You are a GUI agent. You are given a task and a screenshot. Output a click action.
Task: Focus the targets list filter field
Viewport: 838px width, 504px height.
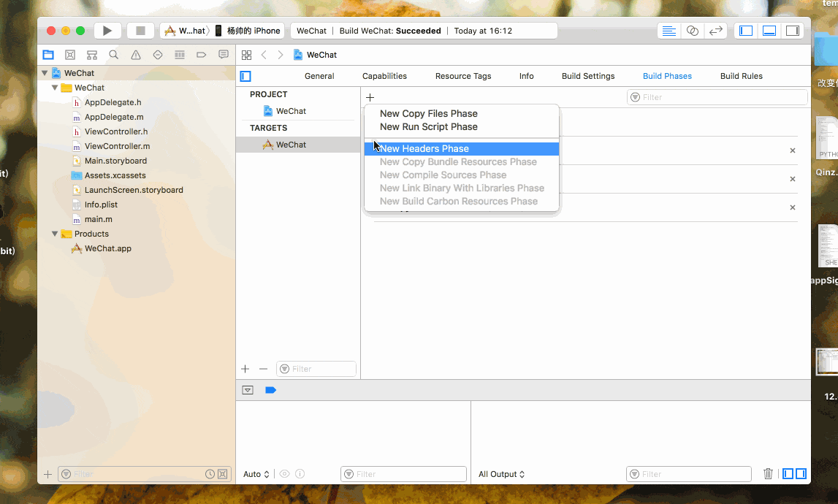[x=316, y=369]
